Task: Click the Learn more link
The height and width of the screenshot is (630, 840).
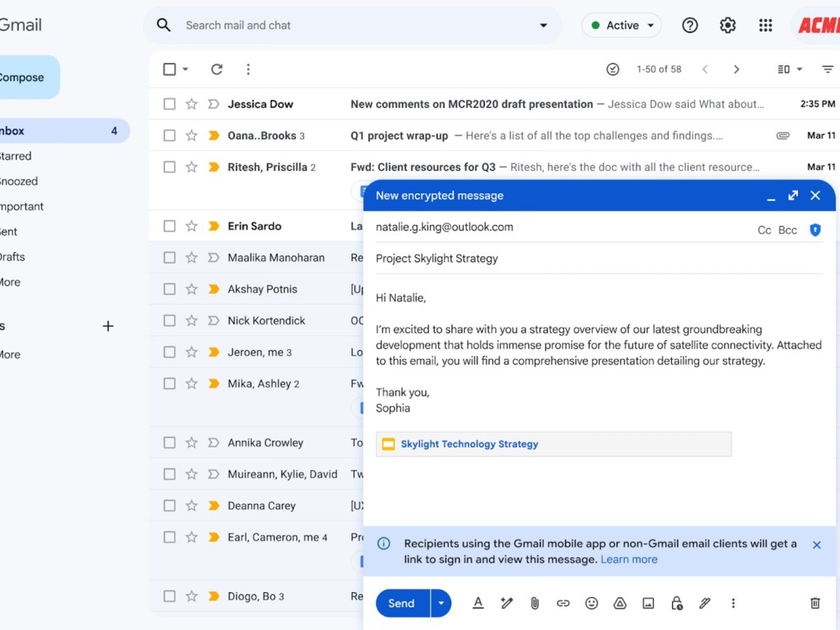Action: (629, 559)
